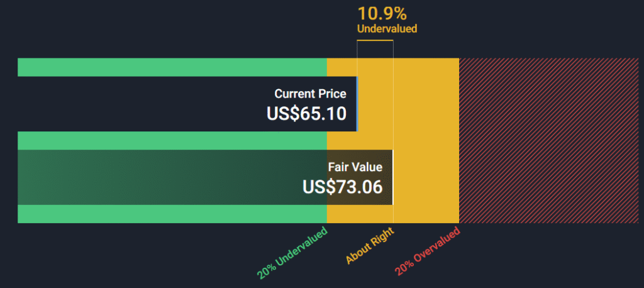Click the bottom green undervalued strip
The height and width of the screenshot is (288, 644).
[172, 214]
